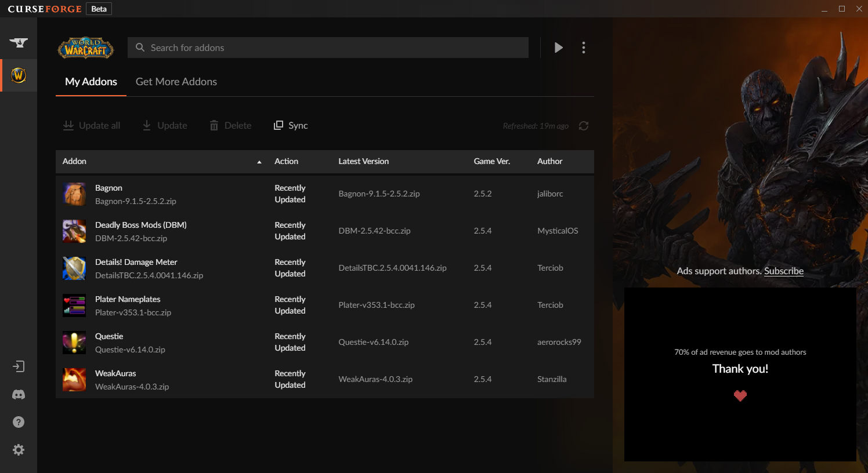Viewport: 868px width, 473px height.
Task: Click the World of Warcraft logo
Action: pos(86,48)
